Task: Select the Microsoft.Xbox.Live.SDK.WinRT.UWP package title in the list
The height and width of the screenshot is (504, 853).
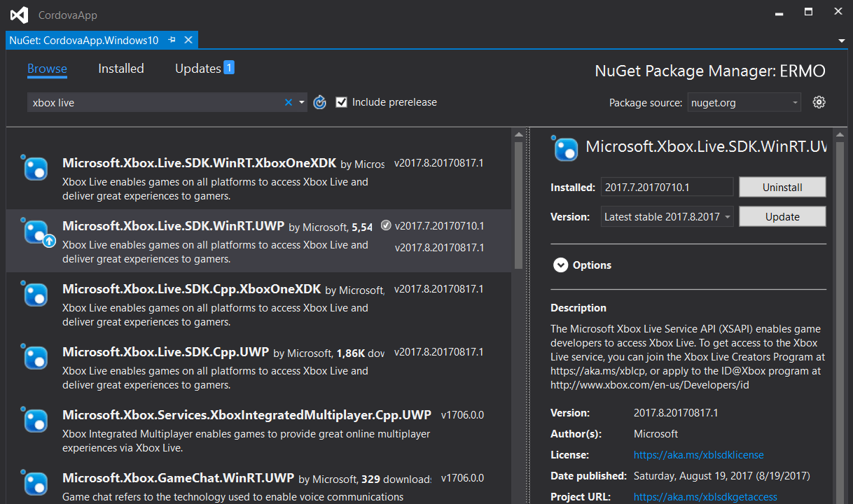Action: [x=174, y=226]
